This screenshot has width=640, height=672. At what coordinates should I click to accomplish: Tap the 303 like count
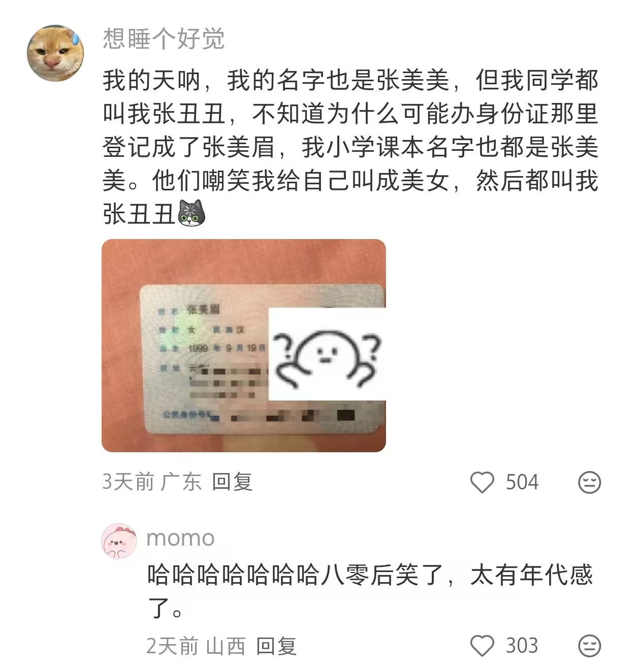coord(522,646)
